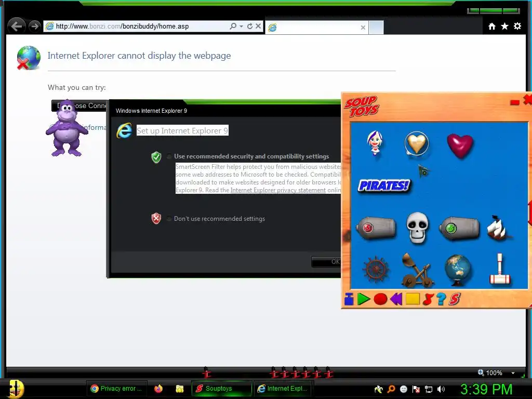Select the blank Internet Explorer tab
The width and height of the screenshot is (532, 399).
click(x=316, y=28)
